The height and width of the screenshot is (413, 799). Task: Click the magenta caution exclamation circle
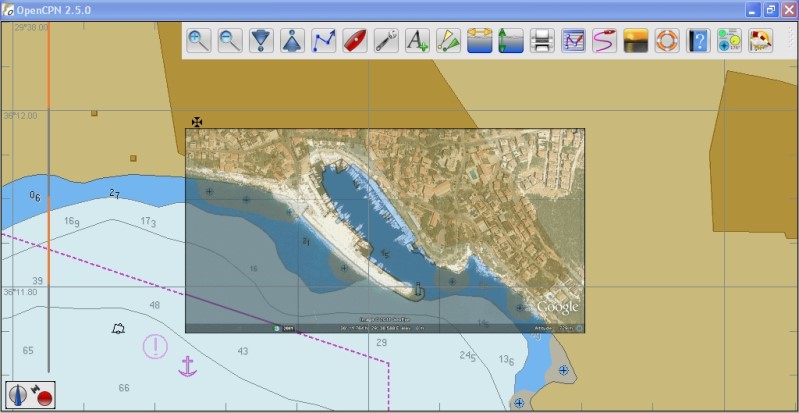155,347
